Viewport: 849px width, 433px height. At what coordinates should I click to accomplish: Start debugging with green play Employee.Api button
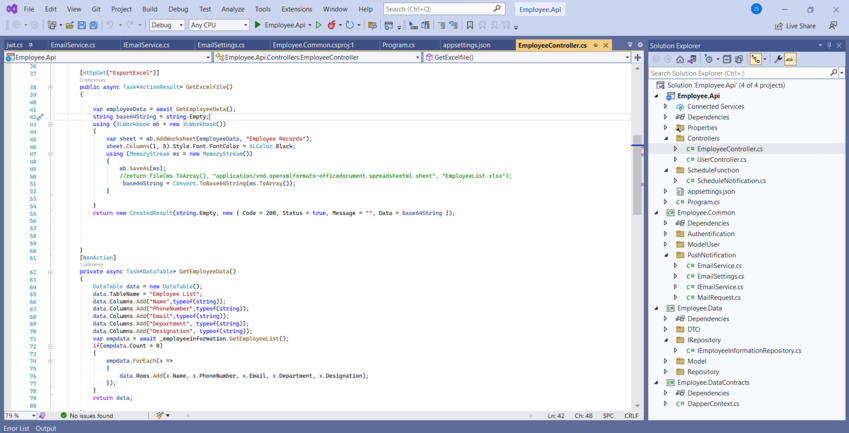coord(281,25)
